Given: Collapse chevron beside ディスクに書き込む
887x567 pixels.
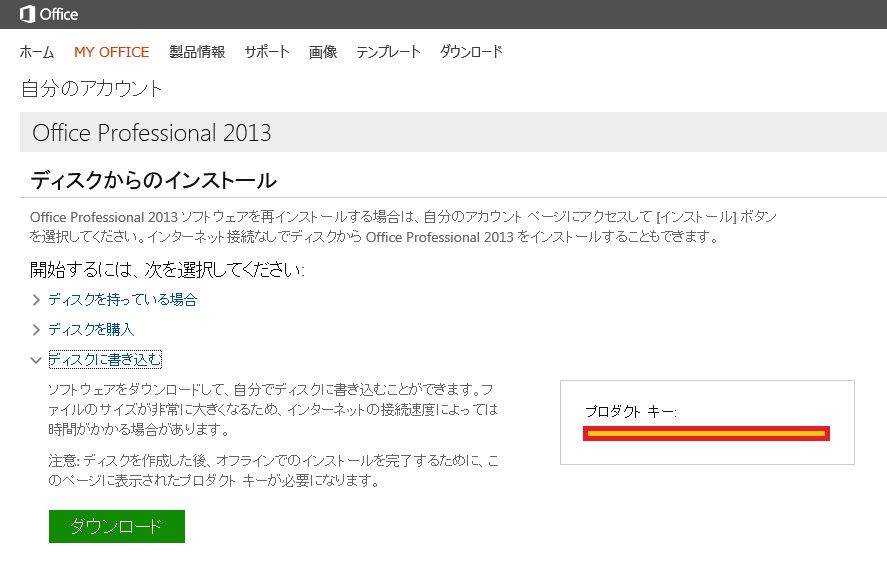Looking at the screenshot, I should (36, 360).
